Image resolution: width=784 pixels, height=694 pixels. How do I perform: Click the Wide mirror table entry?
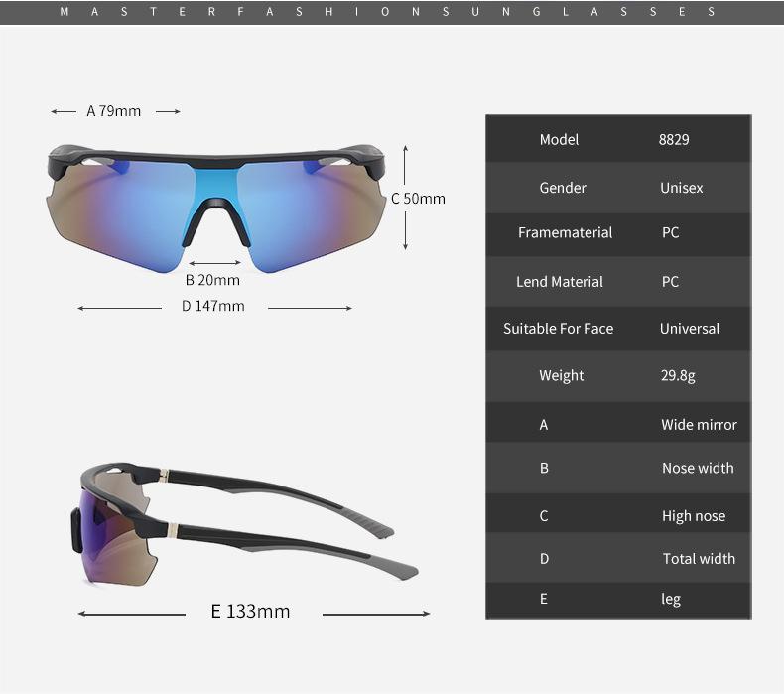699,424
